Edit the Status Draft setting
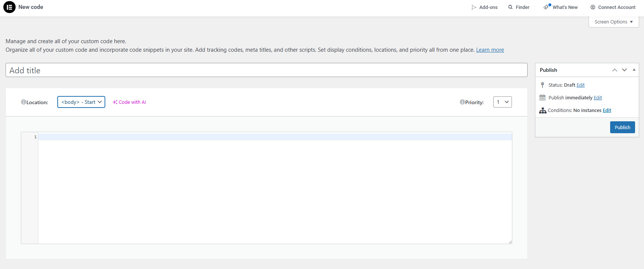 point(580,85)
